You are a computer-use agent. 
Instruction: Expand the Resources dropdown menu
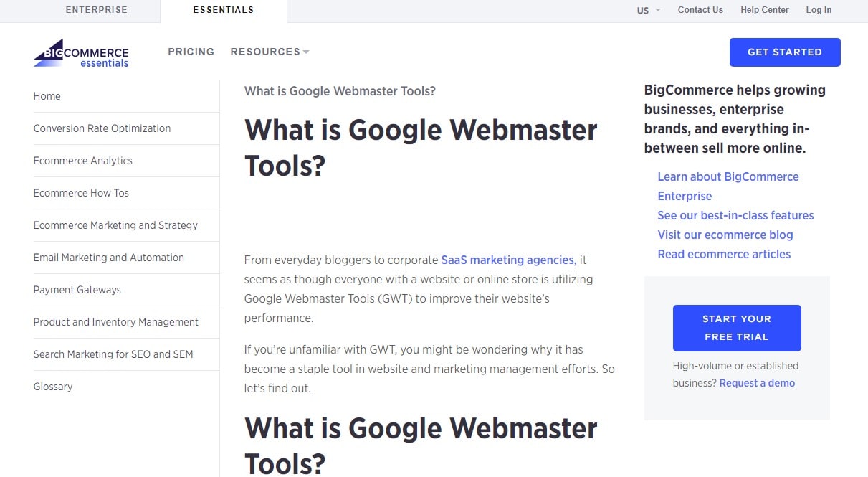point(270,52)
